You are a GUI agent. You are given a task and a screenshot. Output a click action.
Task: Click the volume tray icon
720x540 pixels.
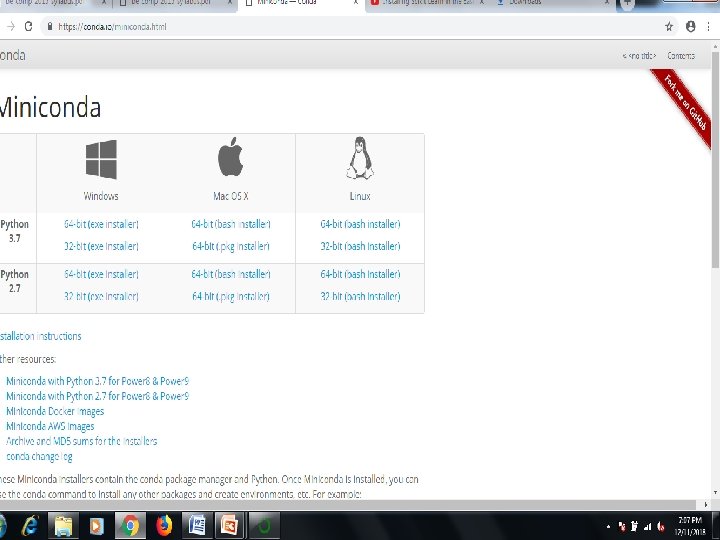tap(661, 527)
